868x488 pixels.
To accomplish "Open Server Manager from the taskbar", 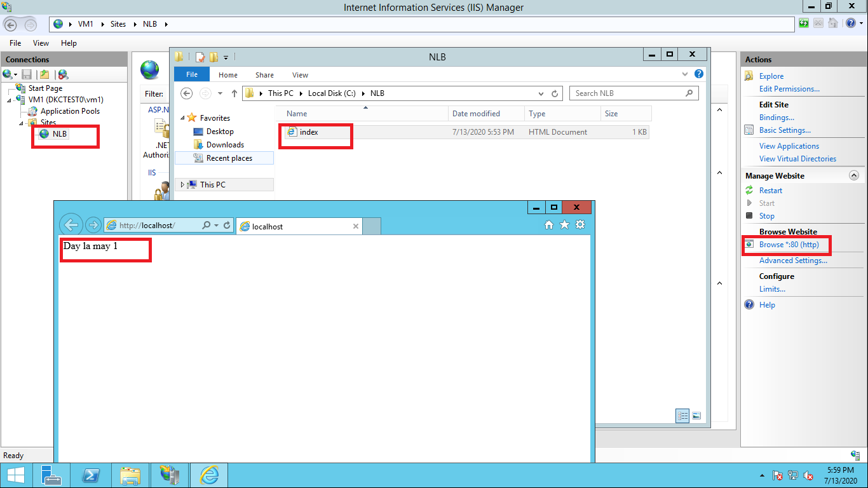I will (x=51, y=475).
